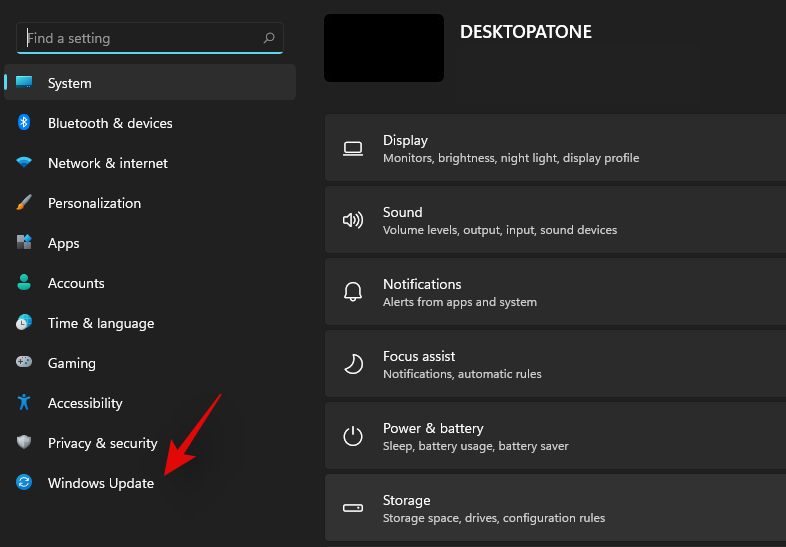Go to Windows Update in the sidebar

tap(100, 483)
